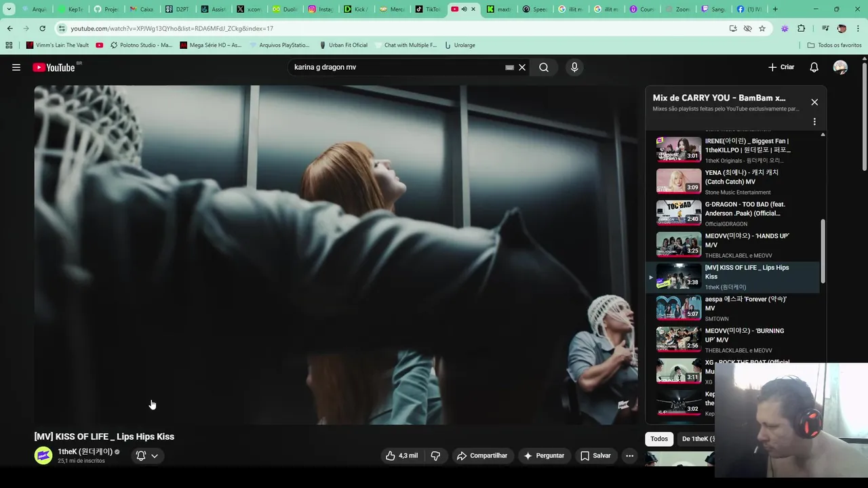Switch to the Instagram tab

pyautogui.click(x=321, y=9)
